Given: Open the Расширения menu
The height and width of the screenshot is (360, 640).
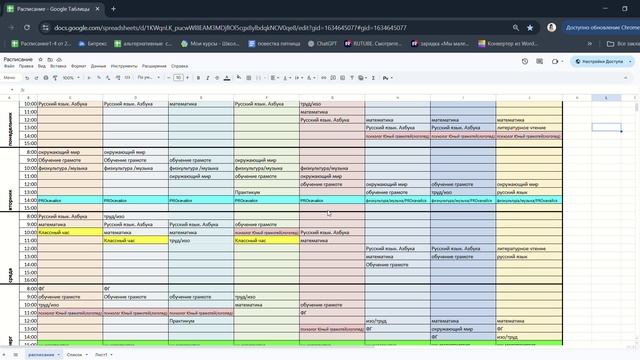Looking at the screenshot, I should [x=154, y=66].
